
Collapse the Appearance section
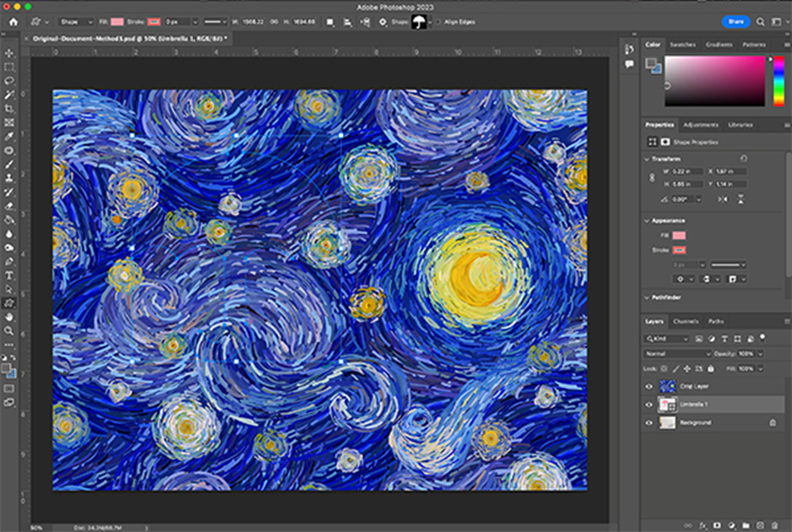point(647,220)
